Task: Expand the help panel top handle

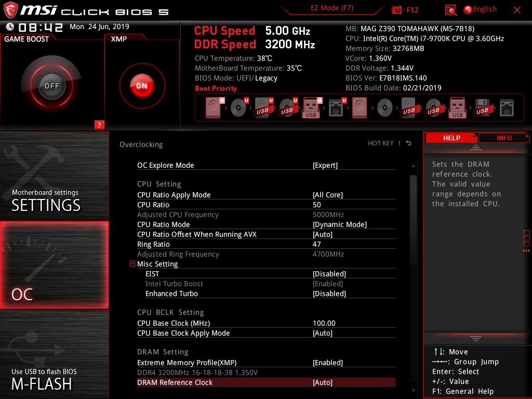Action: (476, 147)
